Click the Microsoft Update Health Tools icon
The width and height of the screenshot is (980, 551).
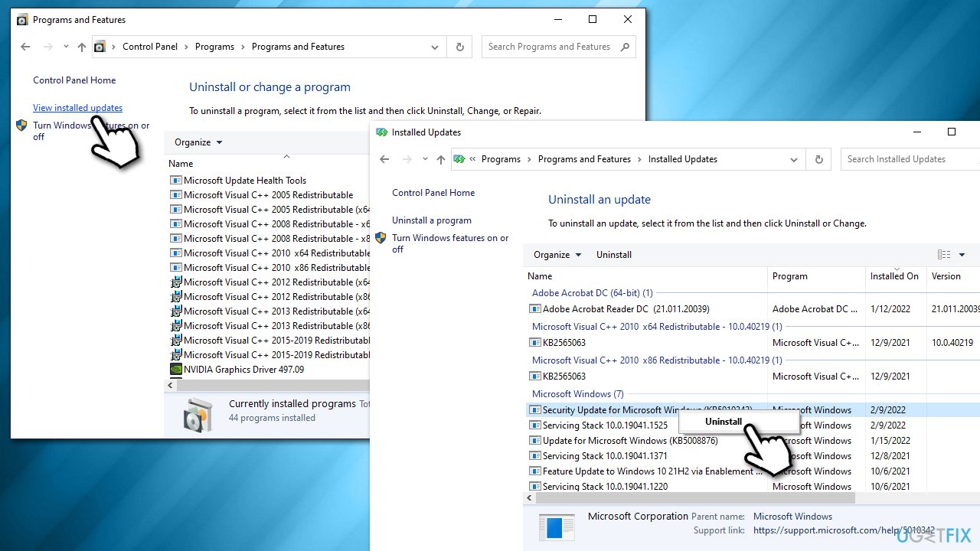(x=176, y=181)
